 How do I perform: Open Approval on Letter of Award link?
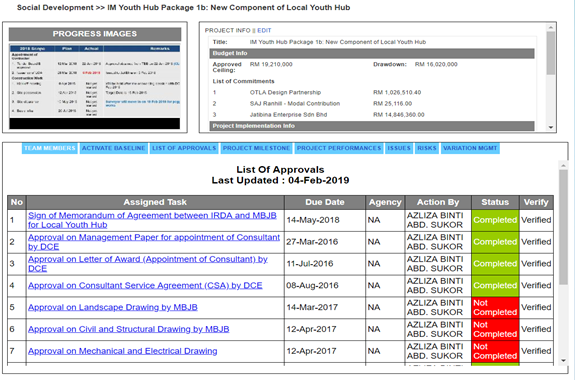[148, 264]
